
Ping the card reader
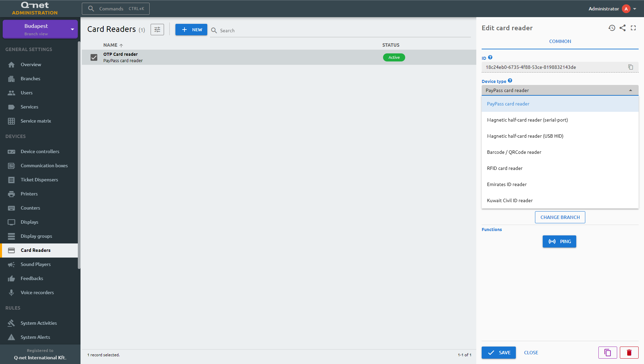coord(559,241)
